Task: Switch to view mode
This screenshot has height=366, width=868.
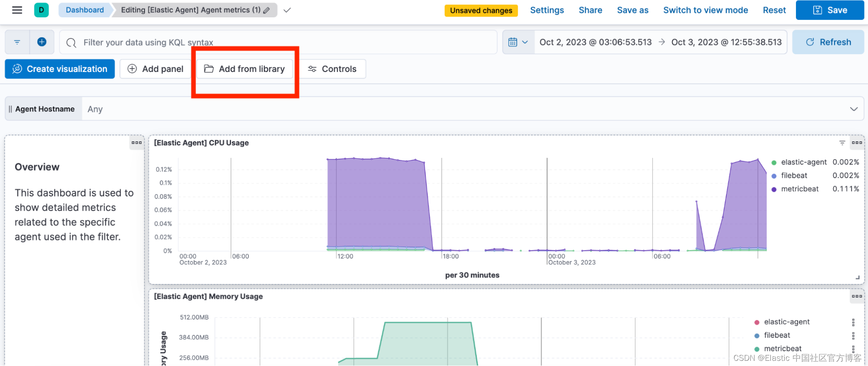Action: pos(705,10)
